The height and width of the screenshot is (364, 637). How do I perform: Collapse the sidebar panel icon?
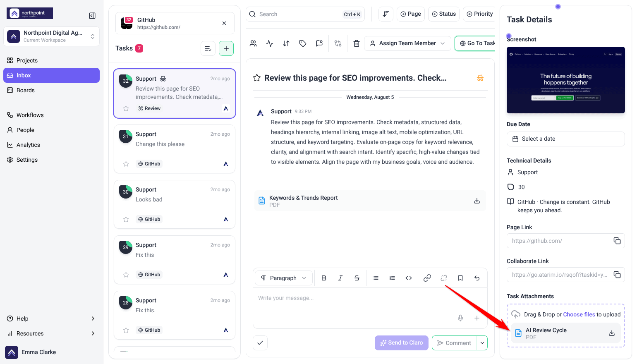coord(92,16)
